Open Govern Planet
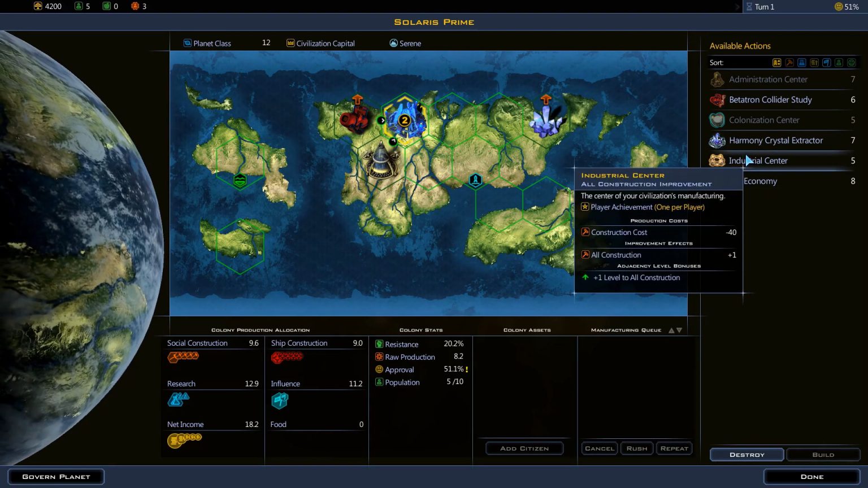Viewport: 868px width, 488px height. click(56, 477)
